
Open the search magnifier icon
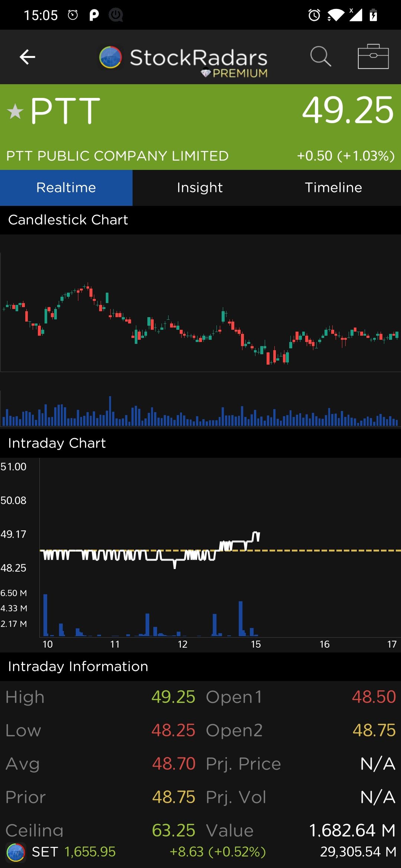(x=320, y=57)
